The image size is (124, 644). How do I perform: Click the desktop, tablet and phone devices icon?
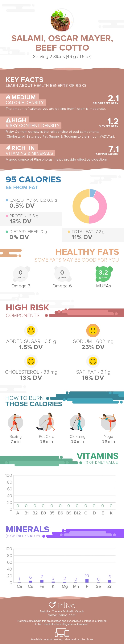(x=62, y=633)
